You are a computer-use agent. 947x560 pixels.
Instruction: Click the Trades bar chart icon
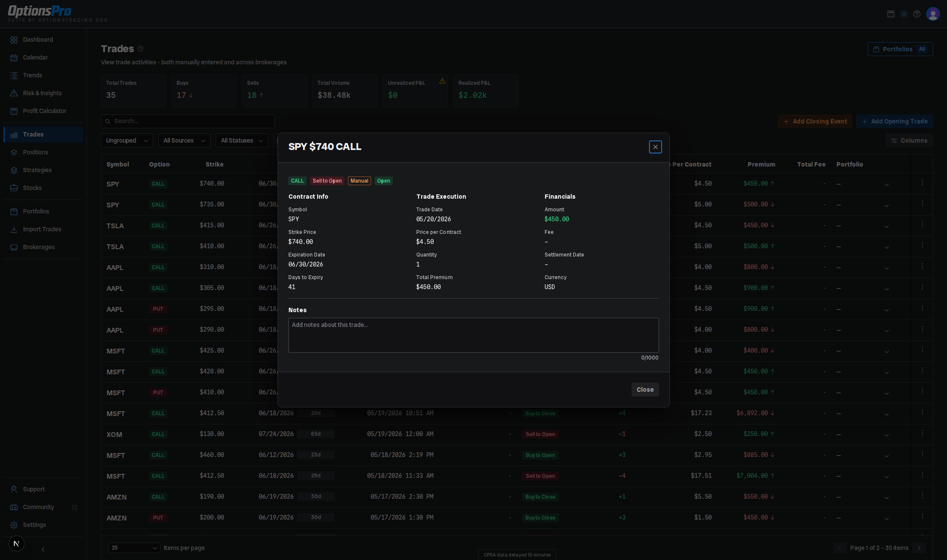pos(14,134)
